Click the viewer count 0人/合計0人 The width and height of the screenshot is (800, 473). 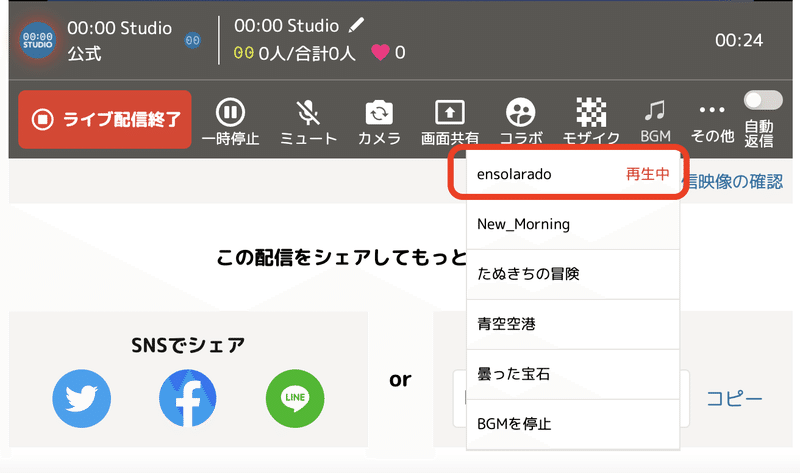point(307,53)
